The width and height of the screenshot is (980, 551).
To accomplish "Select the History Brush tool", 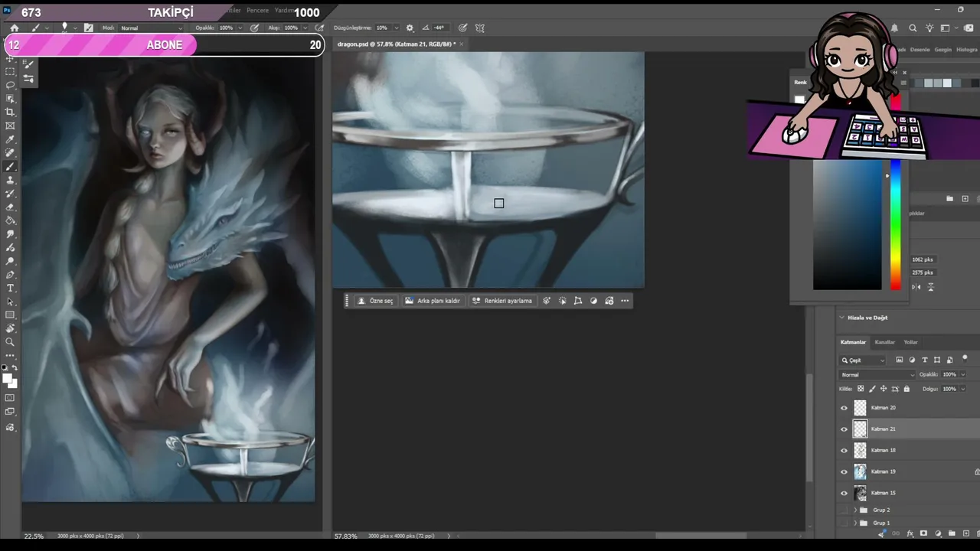I will pos(10,194).
